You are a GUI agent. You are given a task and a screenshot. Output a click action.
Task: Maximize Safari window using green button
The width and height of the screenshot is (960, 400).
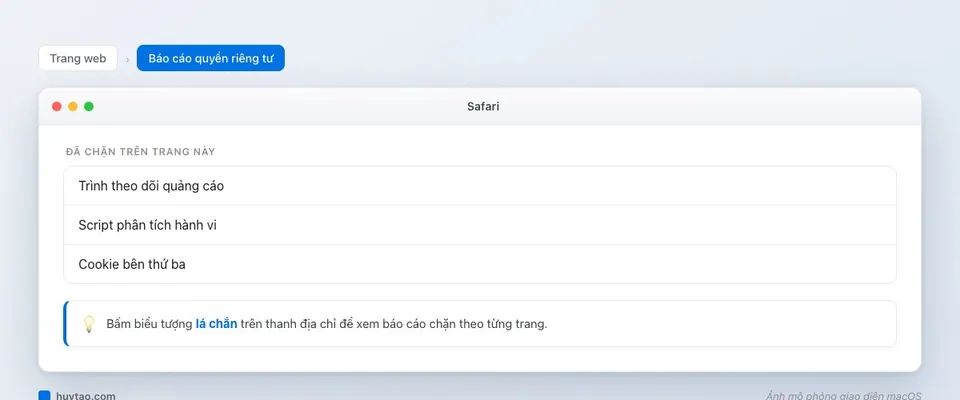click(x=89, y=107)
